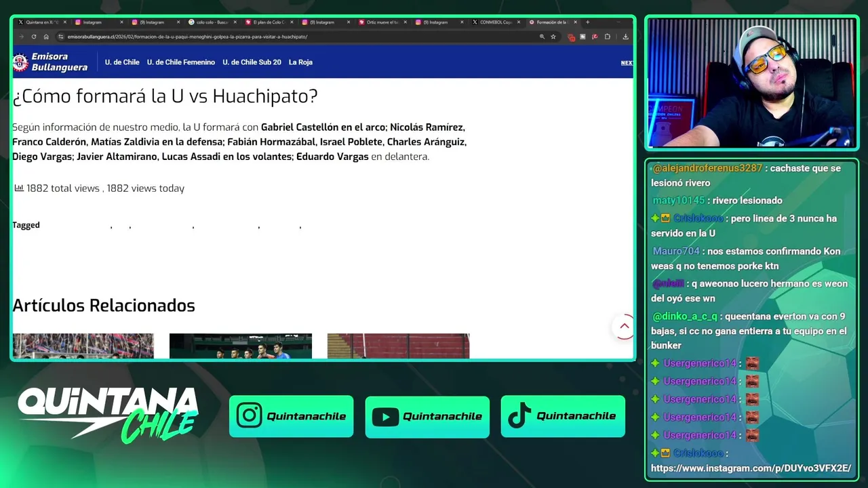Open the middle related article thumbnail with players
This screenshot has height=488, width=868.
[x=241, y=346]
